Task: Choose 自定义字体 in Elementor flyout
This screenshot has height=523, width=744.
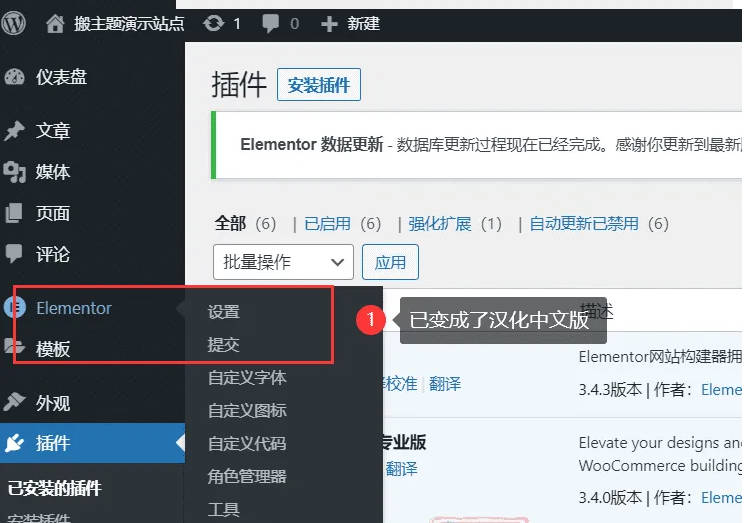Action: tap(247, 378)
